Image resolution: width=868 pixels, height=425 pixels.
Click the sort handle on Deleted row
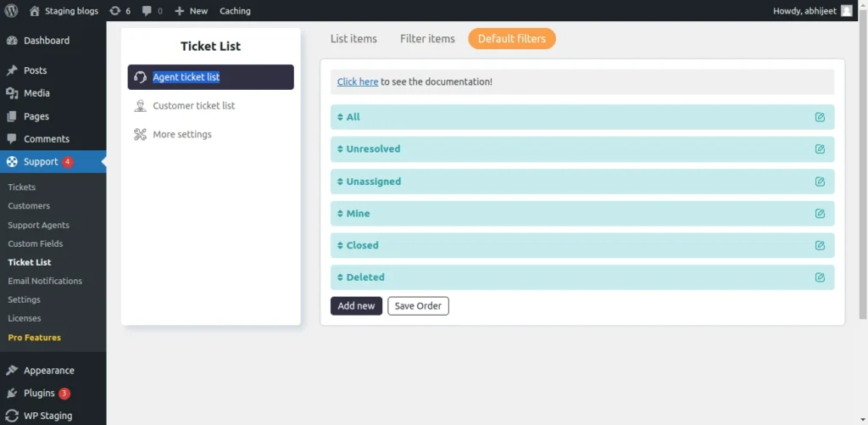pos(340,277)
